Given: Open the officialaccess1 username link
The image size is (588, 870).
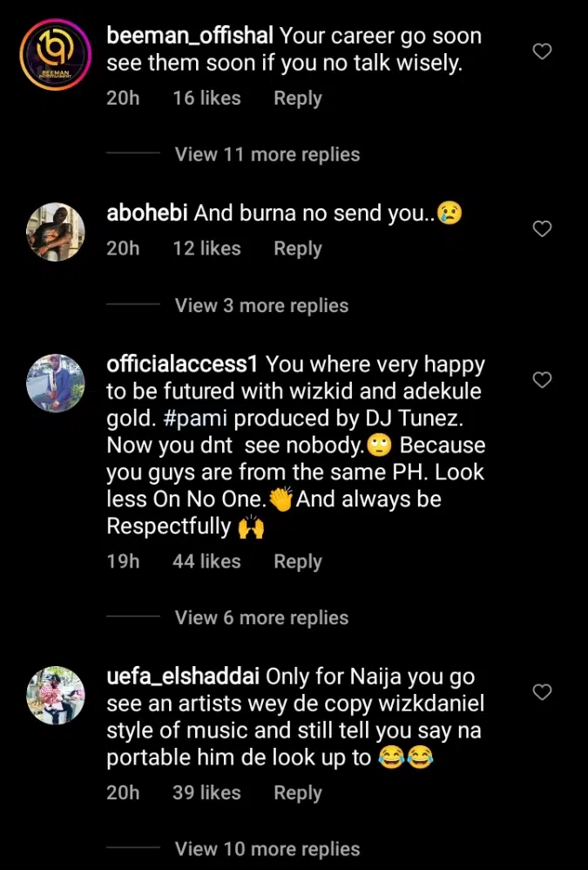Looking at the screenshot, I should 182,364.
